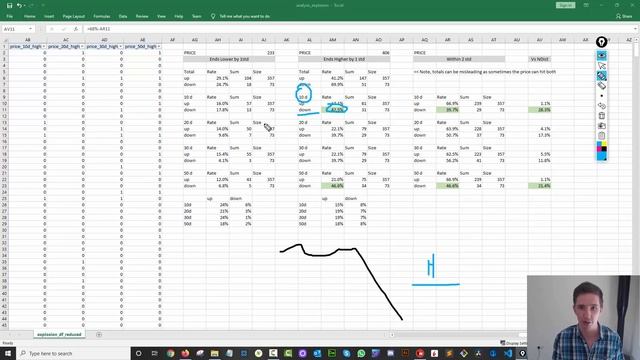Click the horizontal scrollbar track
Screen dimensions: 640x360
coord(457,335)
